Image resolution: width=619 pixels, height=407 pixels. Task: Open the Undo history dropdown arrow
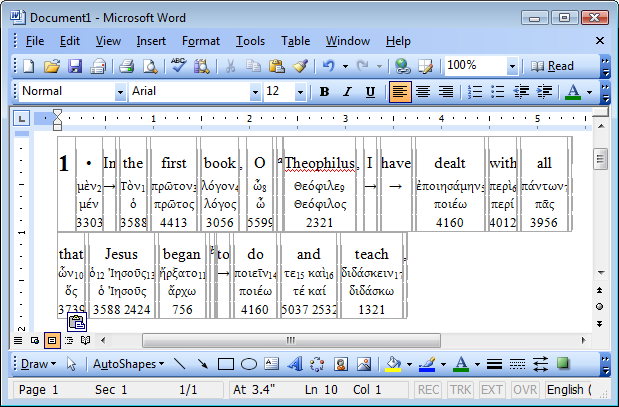(x=345, y=66)
